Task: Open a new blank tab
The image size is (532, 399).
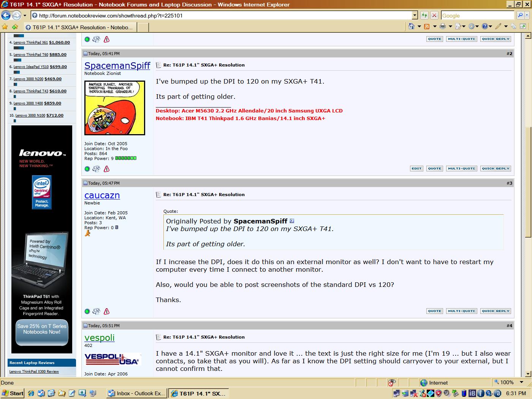Action: point(142,27)
